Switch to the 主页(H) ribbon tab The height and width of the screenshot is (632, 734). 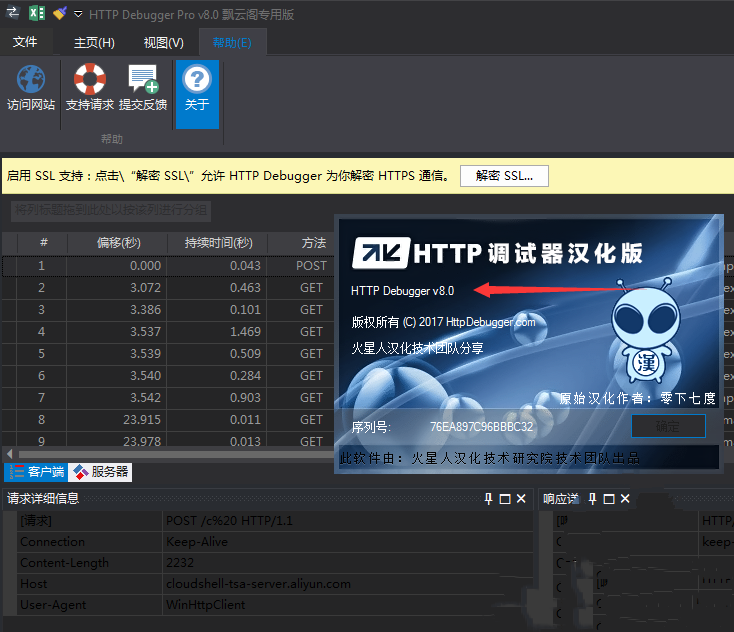[x=94, y=43]
